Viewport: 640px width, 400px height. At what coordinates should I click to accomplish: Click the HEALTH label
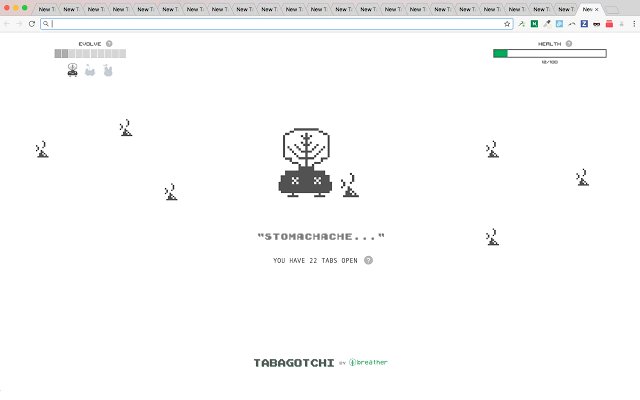pos(549,44)
